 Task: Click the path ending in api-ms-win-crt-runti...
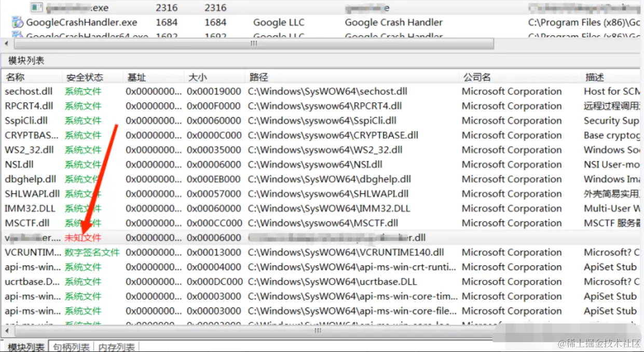352,267
